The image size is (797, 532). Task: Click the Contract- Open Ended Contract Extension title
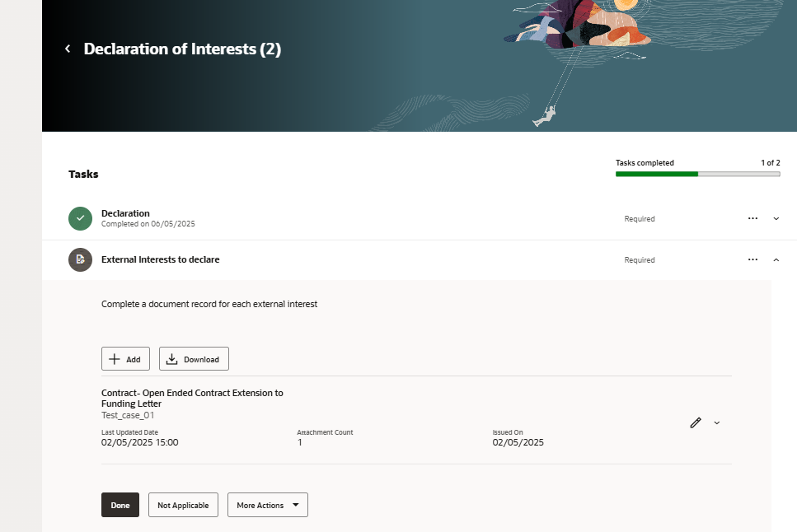click(192, 399)
